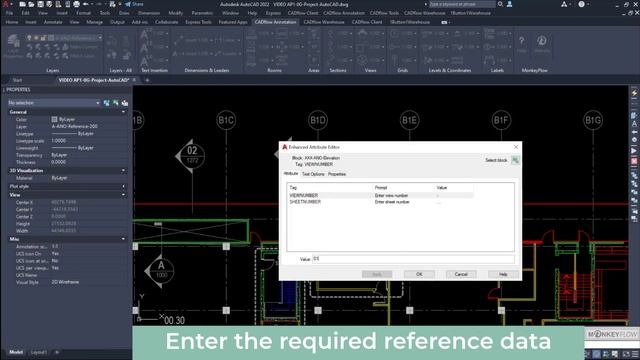
Task: Click the search keyword input field
Action: [462, 4]
